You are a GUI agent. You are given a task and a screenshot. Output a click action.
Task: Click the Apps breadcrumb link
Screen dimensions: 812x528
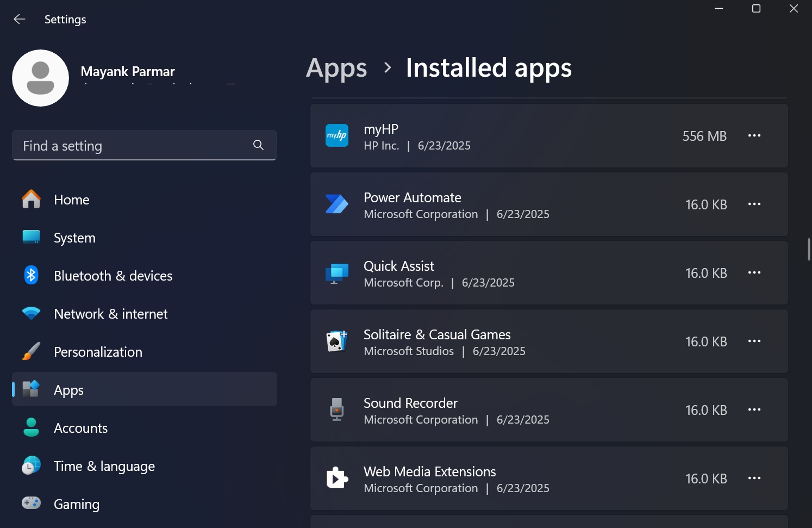tap(336, 69)
